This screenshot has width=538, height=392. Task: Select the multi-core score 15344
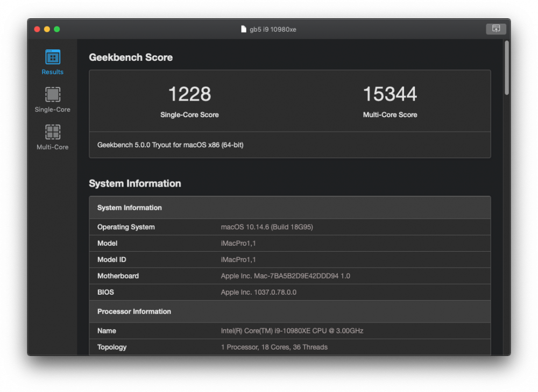[390, 94]
